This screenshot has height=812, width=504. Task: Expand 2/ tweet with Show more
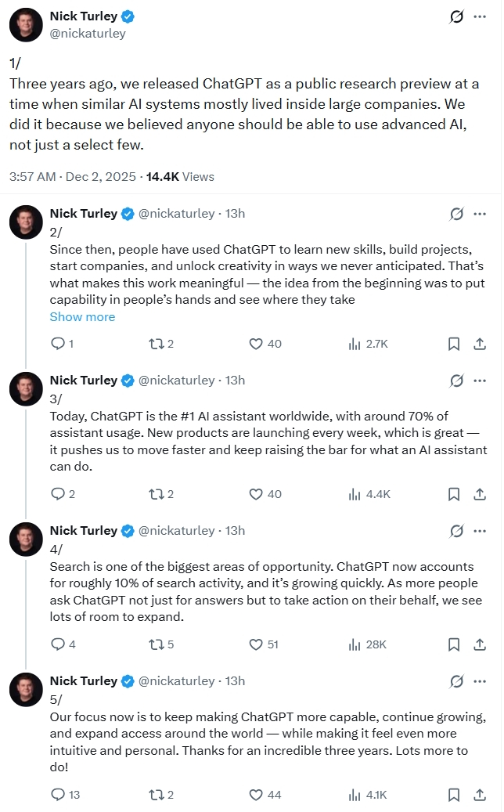tap(82, 317)
